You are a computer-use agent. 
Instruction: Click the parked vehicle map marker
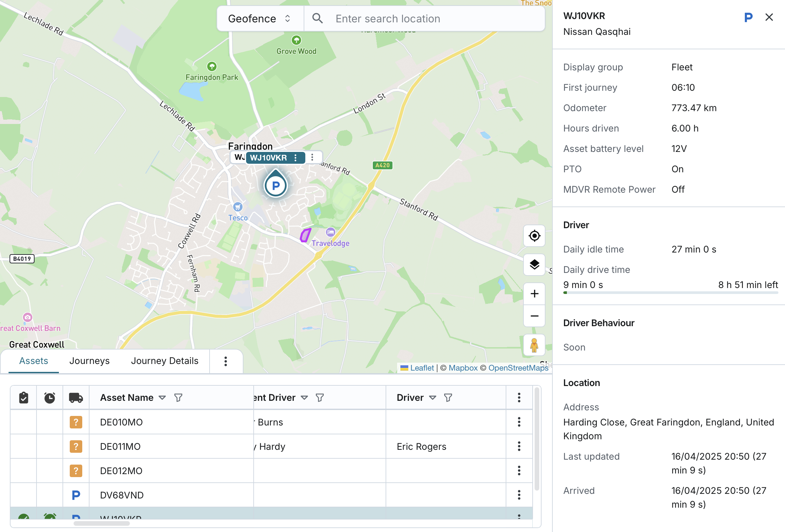pyautogui.click(x=276, y=185)
